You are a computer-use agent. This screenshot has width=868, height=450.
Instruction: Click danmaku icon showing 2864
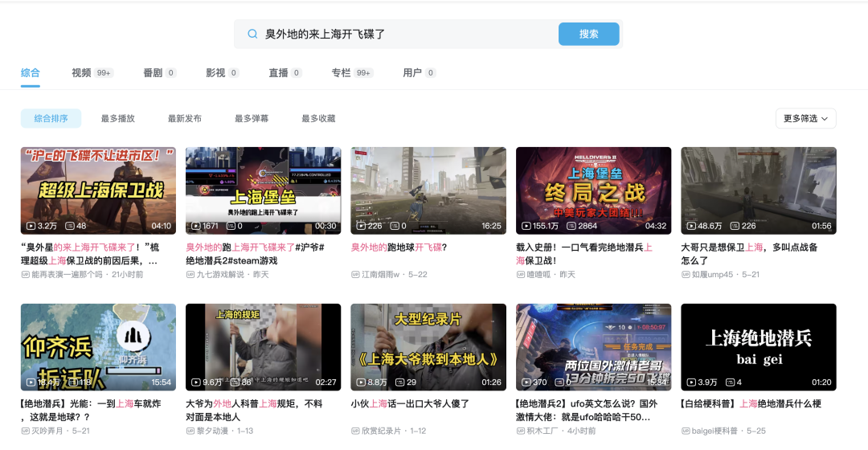pyautogui.click(x=571, y=226)
